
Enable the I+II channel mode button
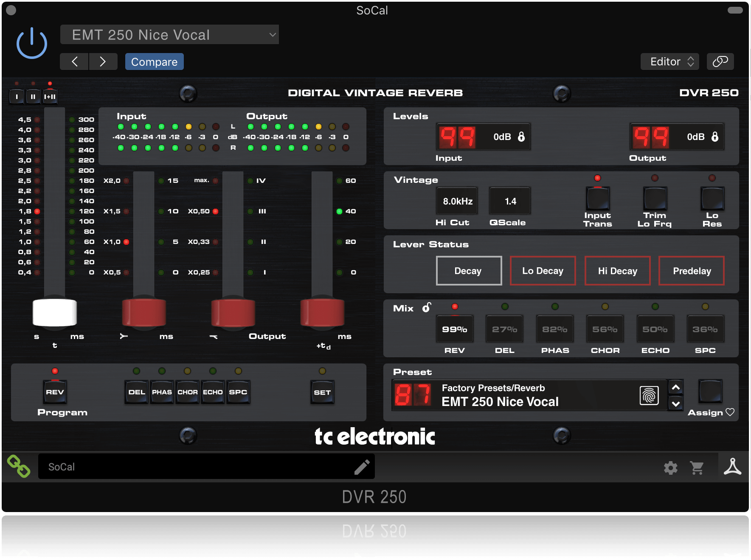(50, 96)
